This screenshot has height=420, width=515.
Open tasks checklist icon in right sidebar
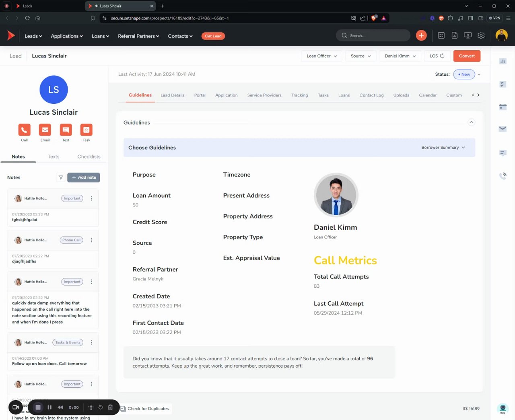tap(503, 84)
